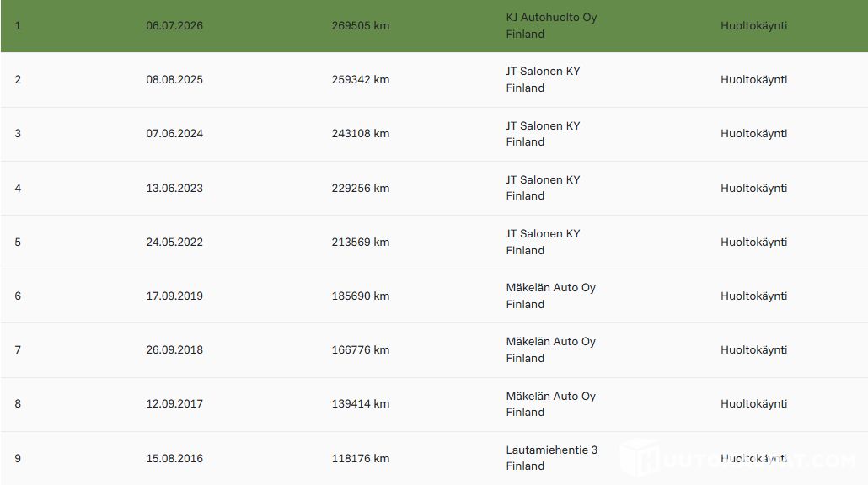Select JT Salonen KY in row 4

click(543, 179)
